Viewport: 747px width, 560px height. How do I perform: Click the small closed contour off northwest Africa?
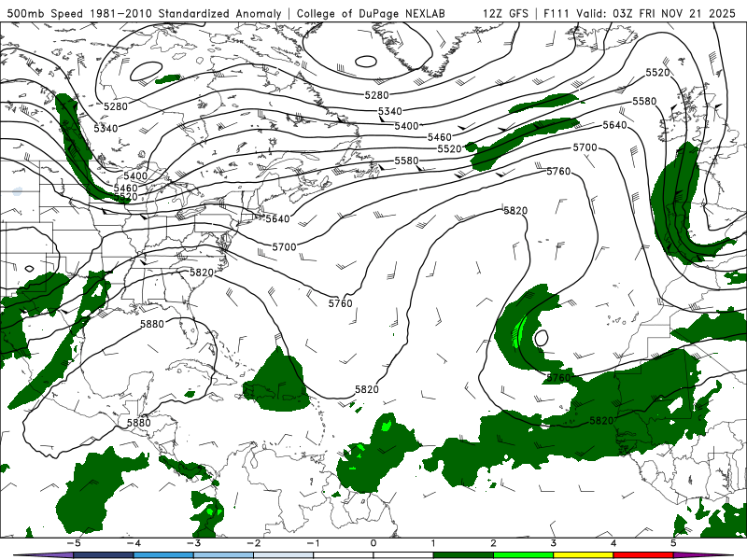[x=542, y=338]
